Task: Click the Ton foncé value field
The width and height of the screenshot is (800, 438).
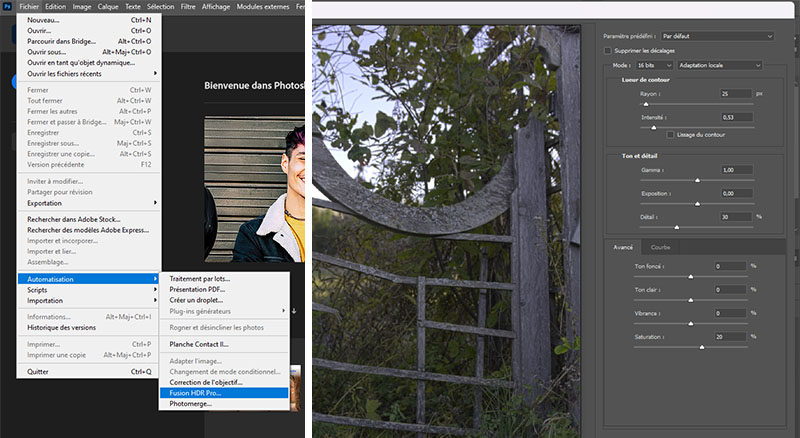Action: click(730, 266)
